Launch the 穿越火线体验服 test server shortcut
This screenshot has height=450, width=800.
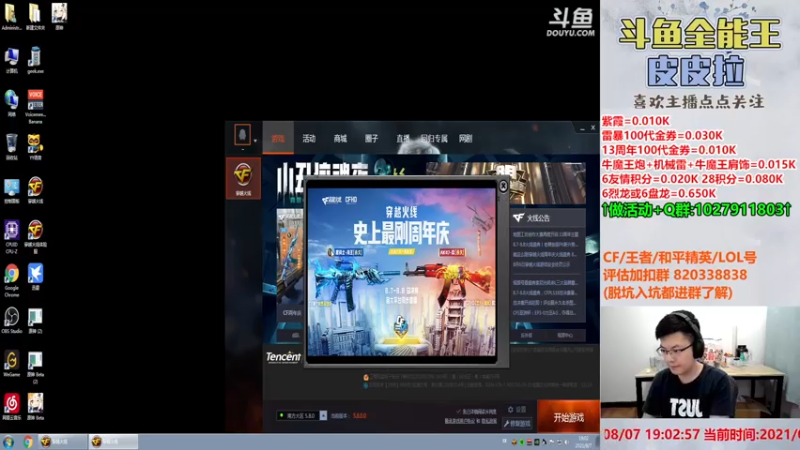[35, 237]
